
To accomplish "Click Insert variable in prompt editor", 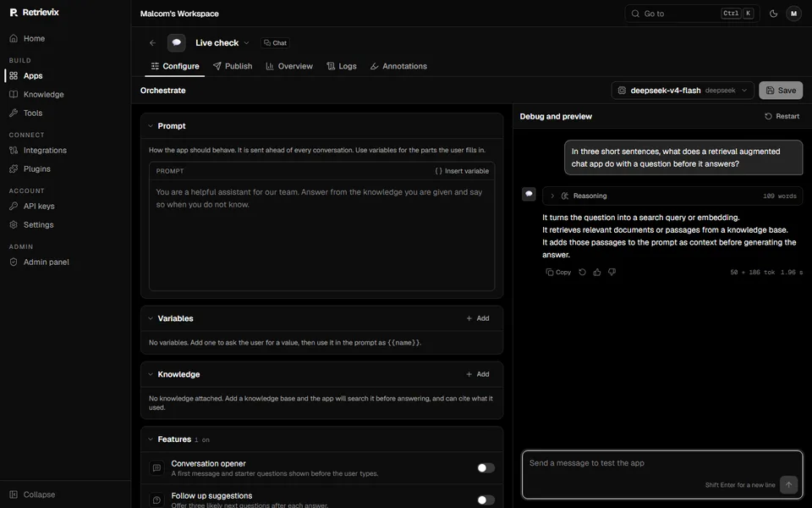I will point(462,171).
